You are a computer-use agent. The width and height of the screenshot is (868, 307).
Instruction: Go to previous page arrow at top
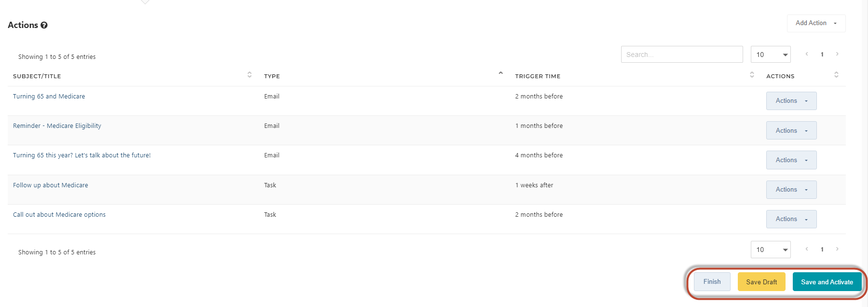[807, 54]
